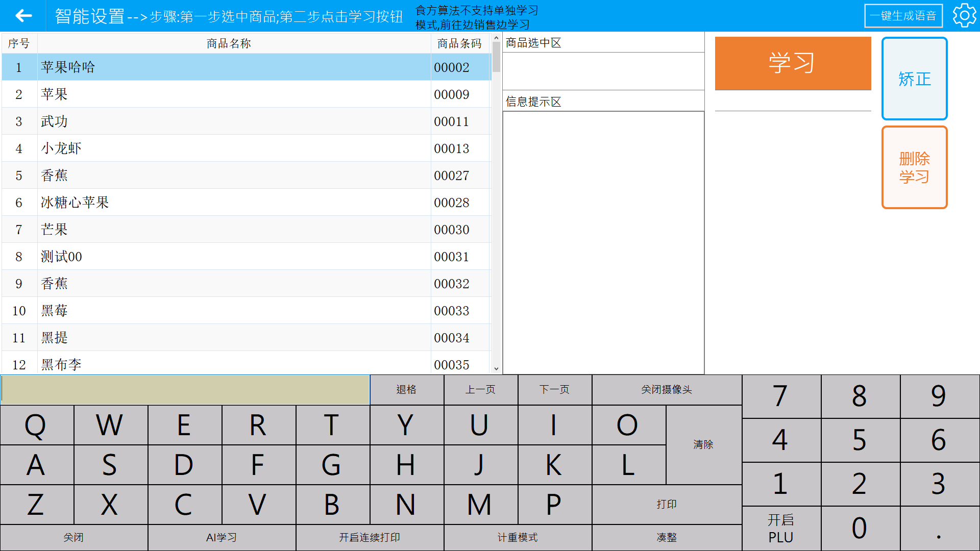The height and width of the screenshot is (551, 980).
Task: Open settings gear icon
Action: coord(964,16)
